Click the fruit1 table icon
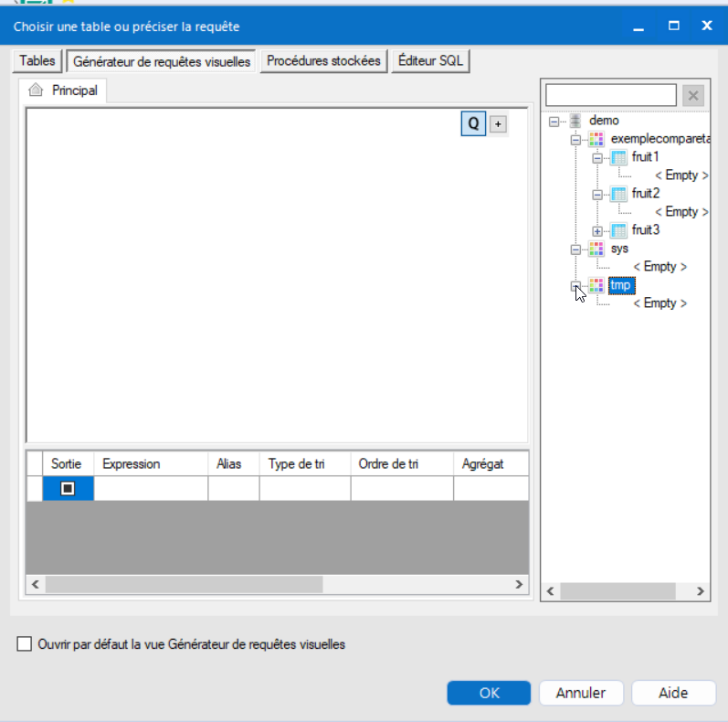Image resolution: width=728 pixels, height=722 pixels. 618,157
